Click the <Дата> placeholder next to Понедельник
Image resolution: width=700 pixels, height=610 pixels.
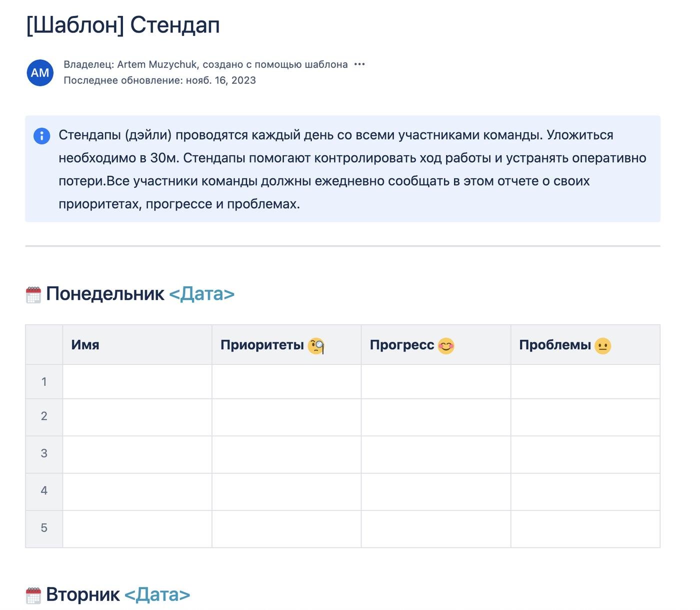pyautogui.click(x=201, y=294)
